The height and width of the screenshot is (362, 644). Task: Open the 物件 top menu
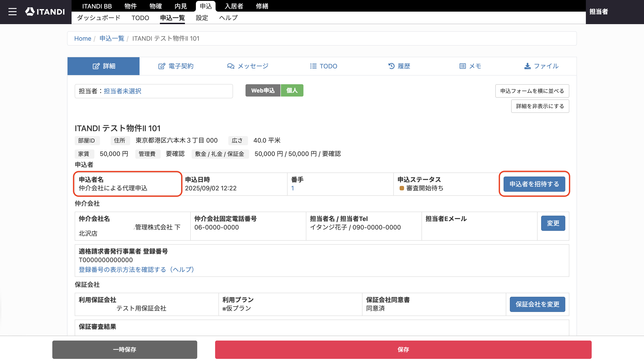point(131,6)
